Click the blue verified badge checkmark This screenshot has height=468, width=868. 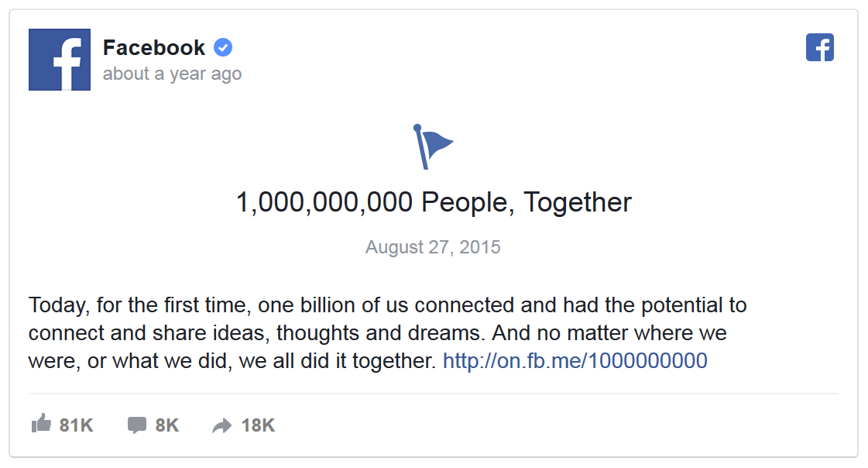pos(223,47)
